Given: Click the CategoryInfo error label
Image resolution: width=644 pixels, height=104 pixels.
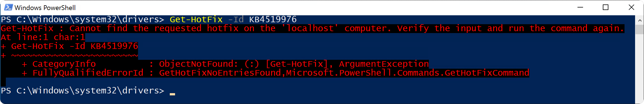Looking at the screenshot, I should point(64,64).
